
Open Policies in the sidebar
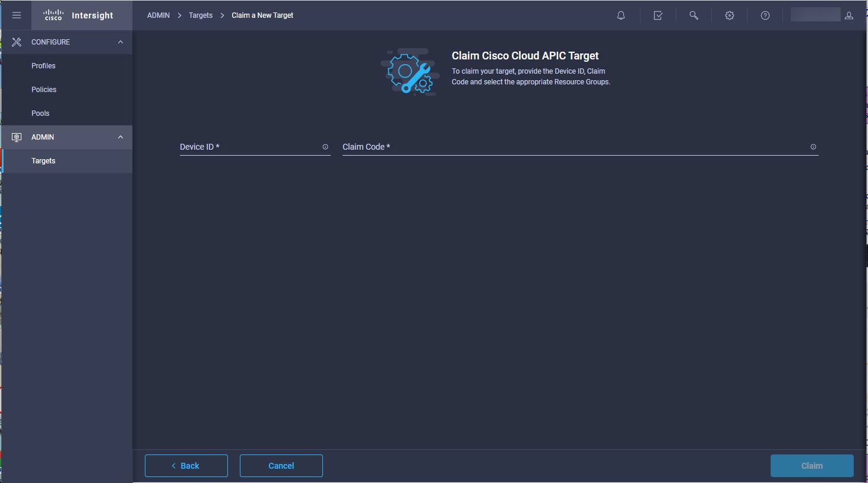coord(66,90)
